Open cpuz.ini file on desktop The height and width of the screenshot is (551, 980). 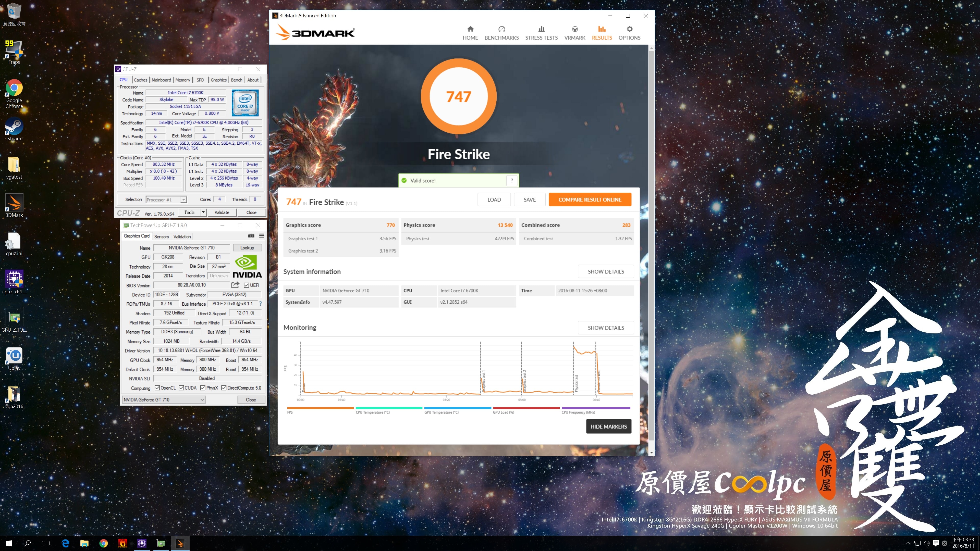[14, 244]
